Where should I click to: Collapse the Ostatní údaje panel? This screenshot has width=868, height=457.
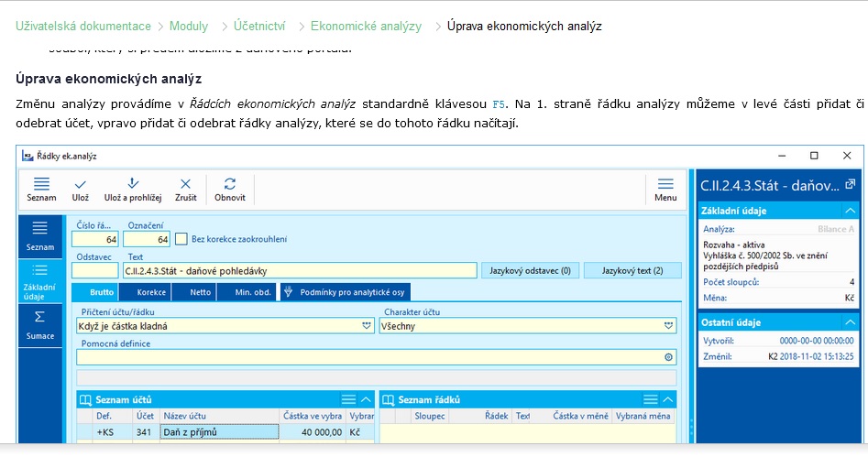pyautogui.click(x=850, y=322)
